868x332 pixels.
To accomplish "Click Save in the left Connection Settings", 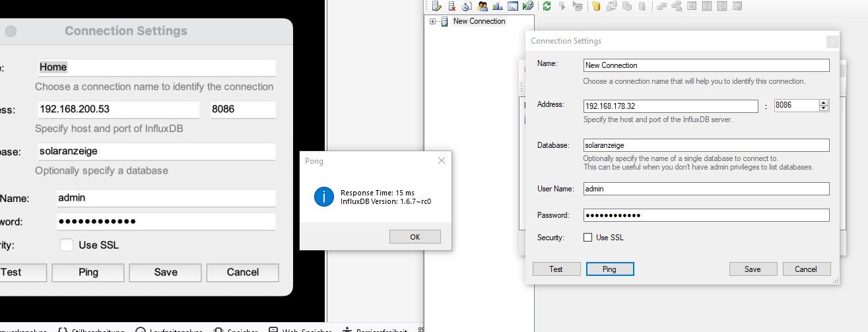I will [x=166, y=272].
